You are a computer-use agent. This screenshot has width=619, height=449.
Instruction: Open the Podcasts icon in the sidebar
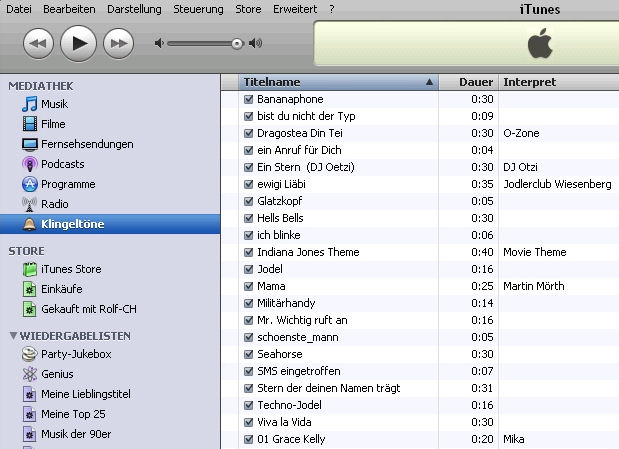(x=30, y=164)
